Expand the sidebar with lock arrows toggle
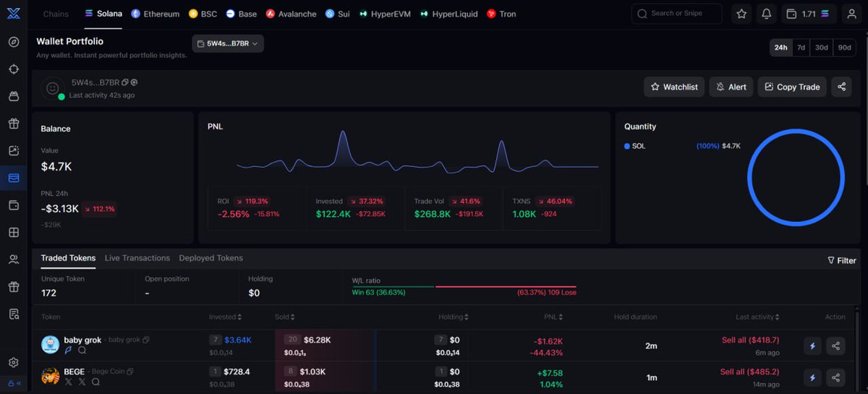The height and width of the screenshot is (394, 868). pyautogui.click(x=14, y=383)
